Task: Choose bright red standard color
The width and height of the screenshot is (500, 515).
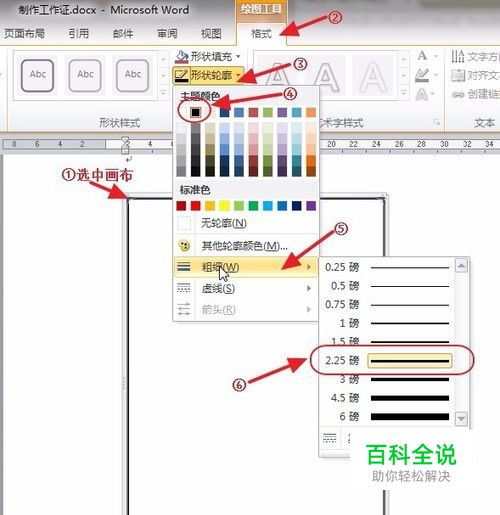Action: [196, 206]
